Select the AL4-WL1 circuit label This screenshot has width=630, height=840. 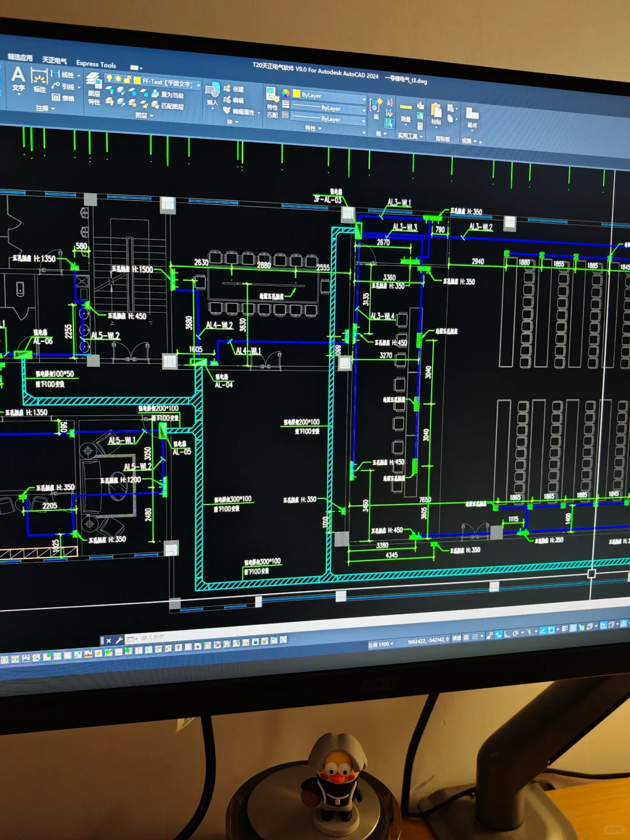click(x=249, y=351)
